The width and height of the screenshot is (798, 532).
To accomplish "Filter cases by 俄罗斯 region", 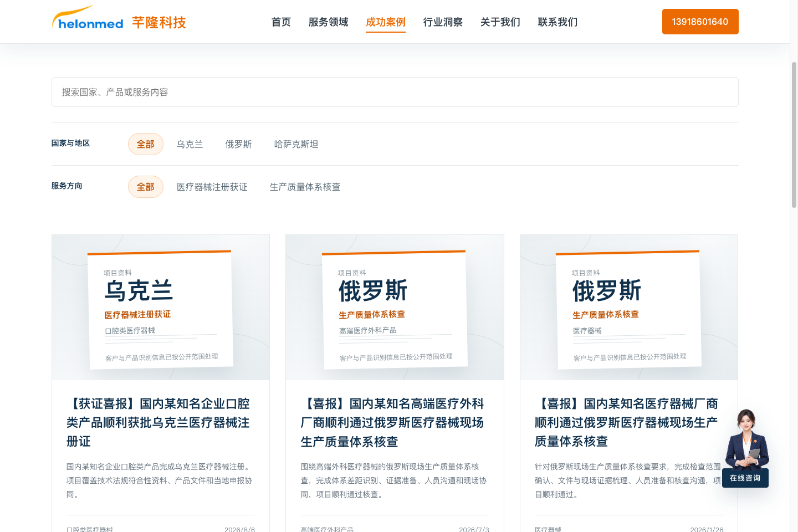I will 239,144.
